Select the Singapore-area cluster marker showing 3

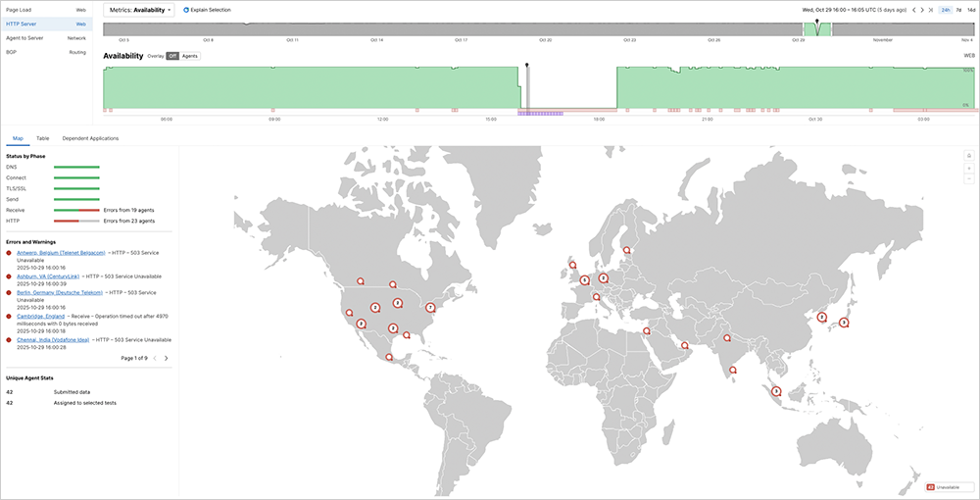pyautogui.click(x=776, y=391)
